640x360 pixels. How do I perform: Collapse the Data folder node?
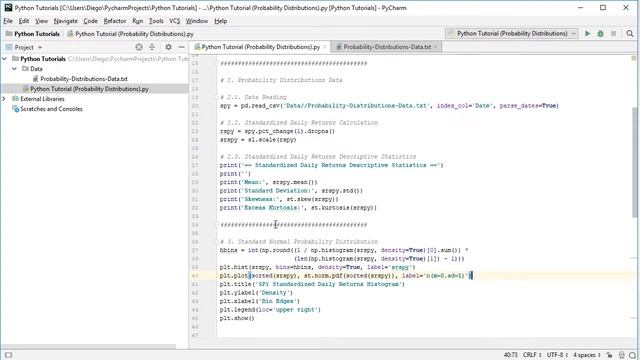15,69
